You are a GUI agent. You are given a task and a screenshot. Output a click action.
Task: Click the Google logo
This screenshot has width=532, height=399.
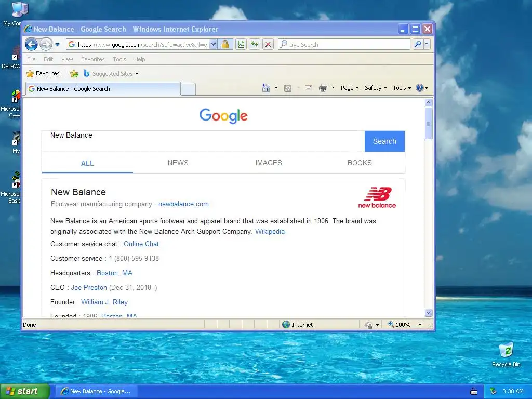223,116
